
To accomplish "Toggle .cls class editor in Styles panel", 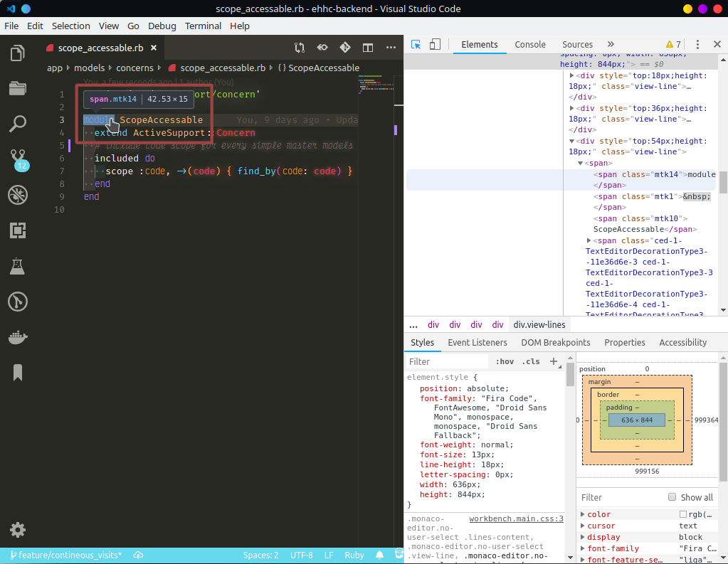I will pyautogui.click(x=530, y=361).
